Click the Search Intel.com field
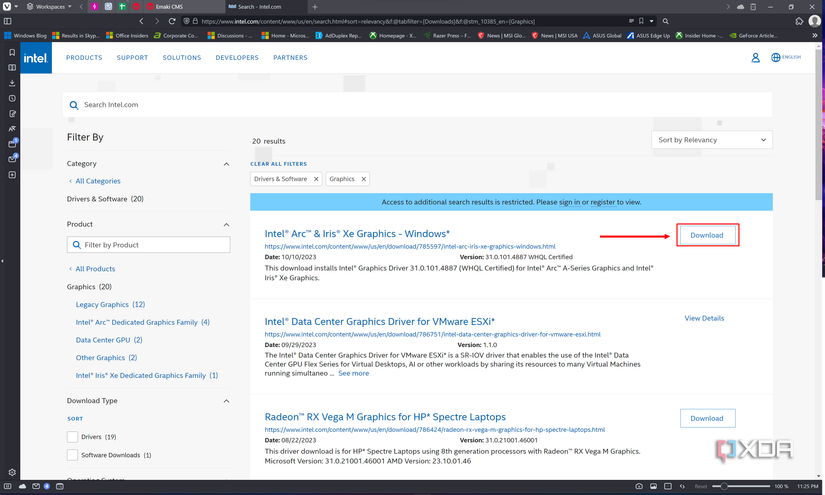825x495 pixels. [418, 105]
